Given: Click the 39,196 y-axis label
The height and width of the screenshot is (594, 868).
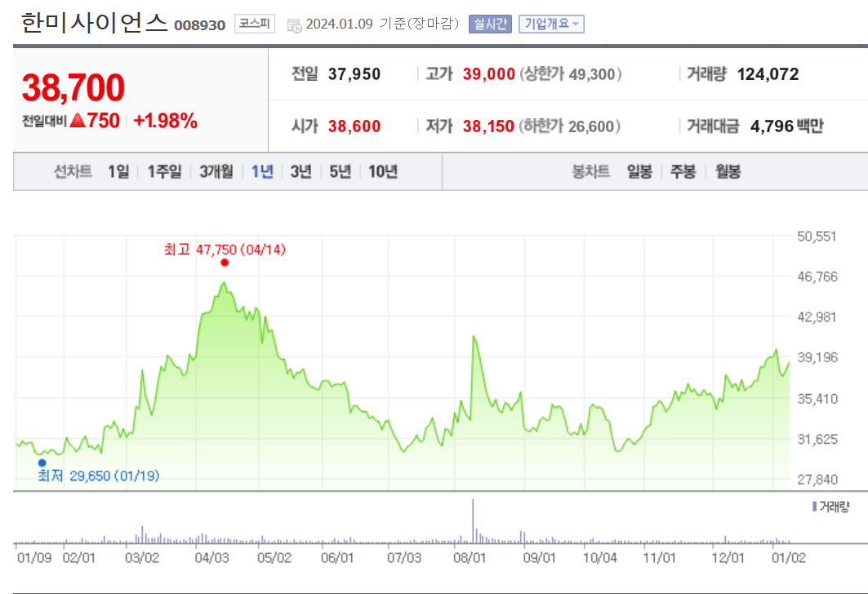Looking at the screenshot, I should pos(817,357).
